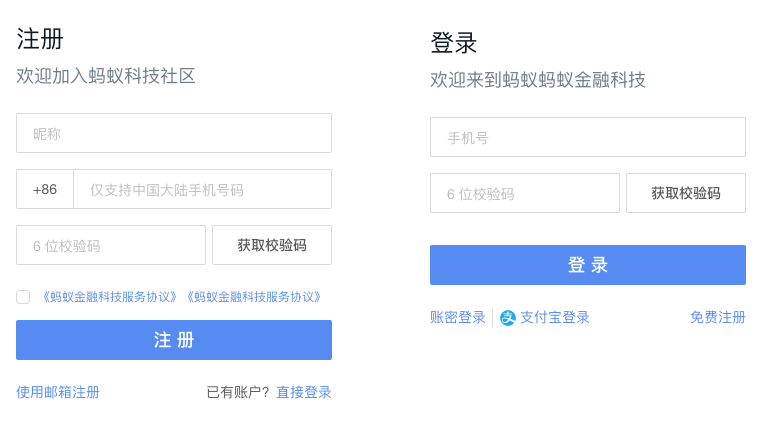Click the 手机号 field in login form

pyautogui.click(x=588, y=137)
